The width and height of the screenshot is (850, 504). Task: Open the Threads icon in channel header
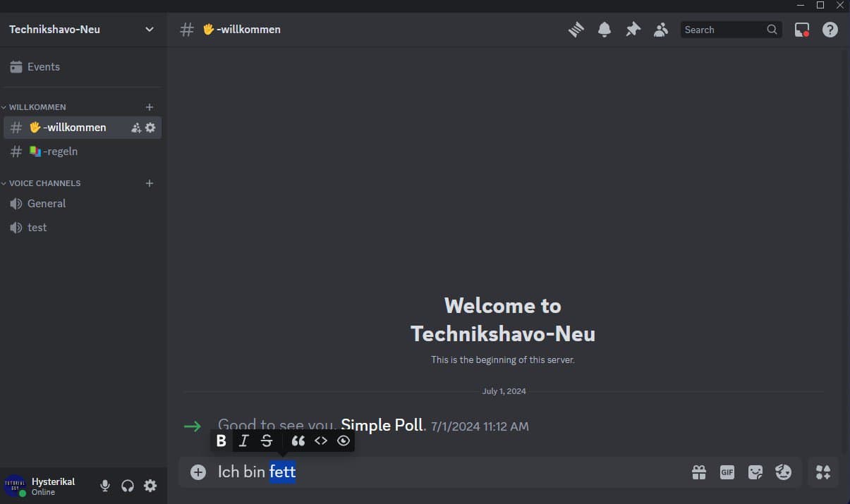coord(576,30)
